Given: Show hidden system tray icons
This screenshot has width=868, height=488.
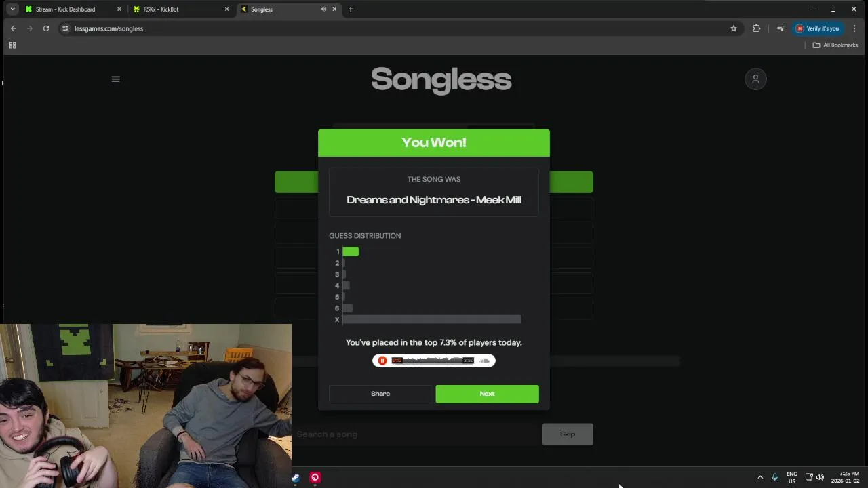Looking at the screenshot, I should point(760,477).
